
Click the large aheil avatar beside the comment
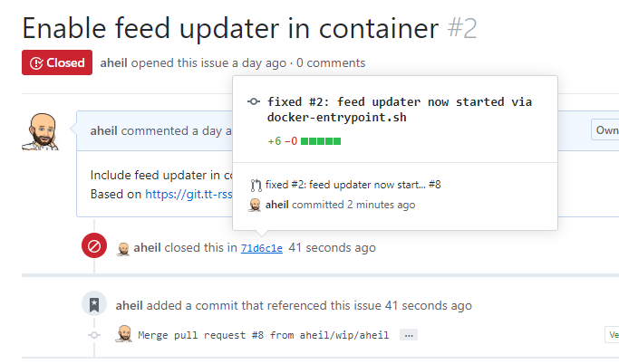[41, 131]
